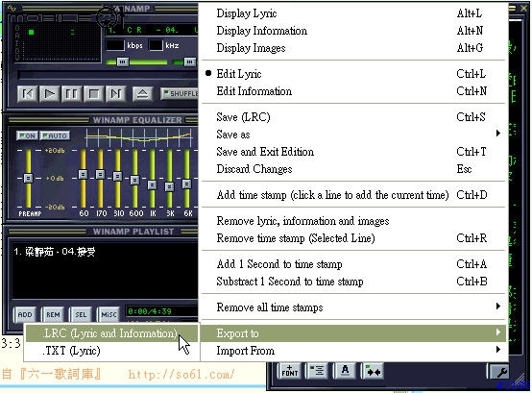Click the 60 Hz equalizer band slider
This screenshot has width=532, height=393.
(x=83, y=175)
